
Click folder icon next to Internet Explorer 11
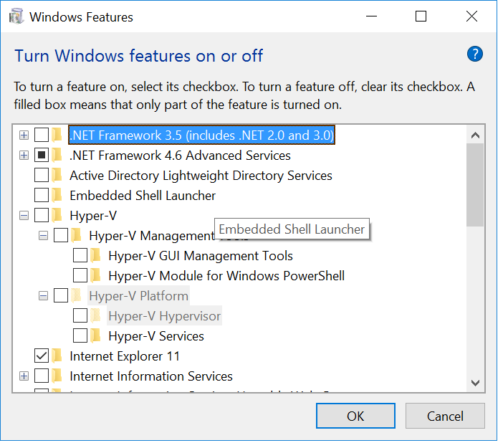pyautogui.click(x=57, y=356)
